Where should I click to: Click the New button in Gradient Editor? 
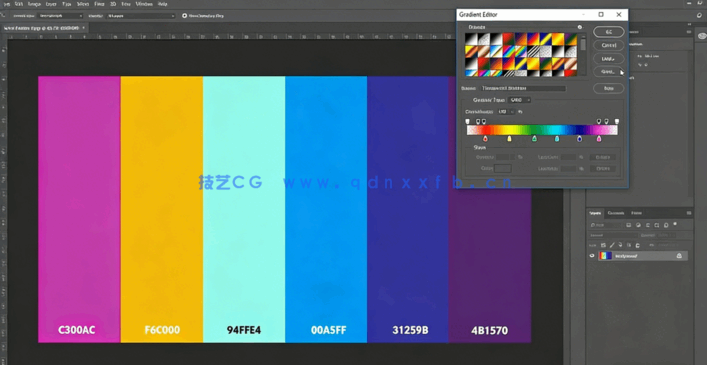[x=609, y=88]
